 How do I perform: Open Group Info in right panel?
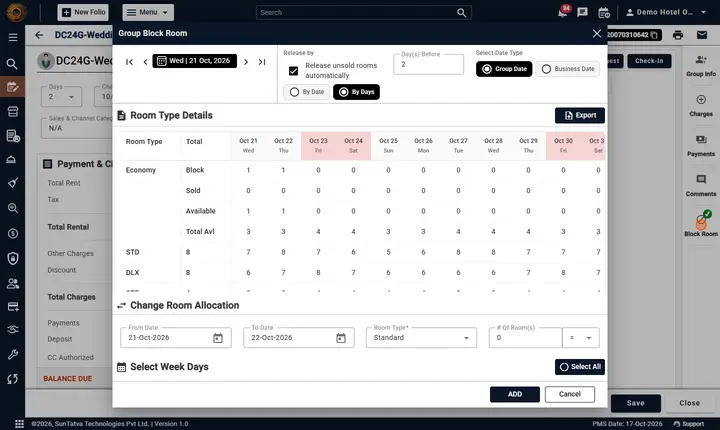(x=701, y=66)
